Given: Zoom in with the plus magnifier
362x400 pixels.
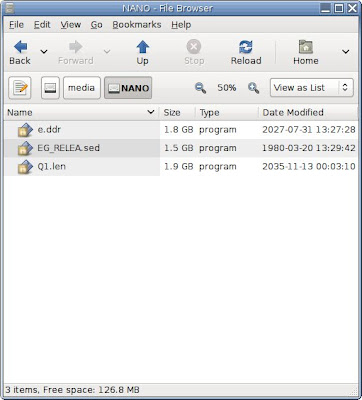Looking at the screenshot, I should [253, 88].
